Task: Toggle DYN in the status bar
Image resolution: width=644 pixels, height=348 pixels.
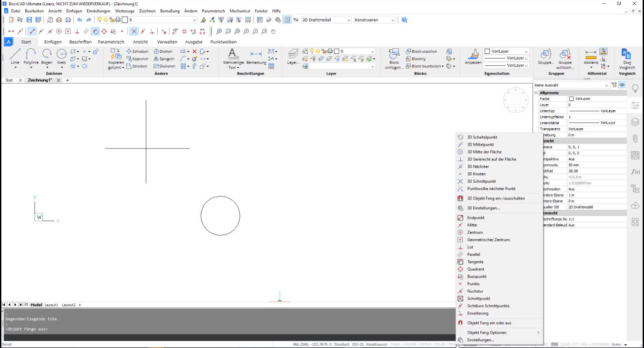Action: tap(554, 344)
